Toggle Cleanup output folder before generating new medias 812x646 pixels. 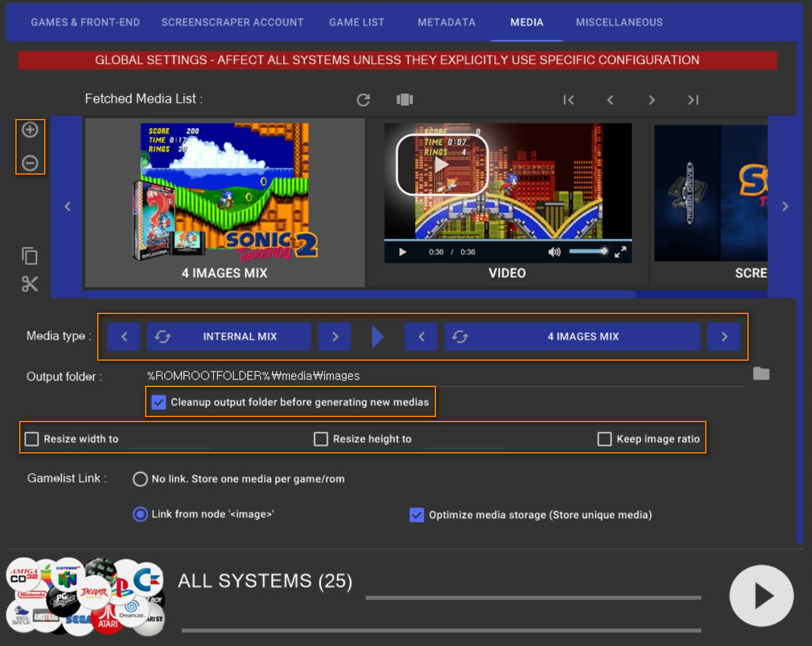coord(159,402)
